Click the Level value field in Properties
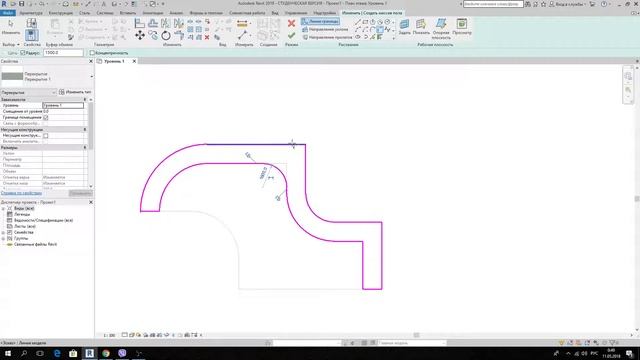The image size is (640, 360). 63,105
